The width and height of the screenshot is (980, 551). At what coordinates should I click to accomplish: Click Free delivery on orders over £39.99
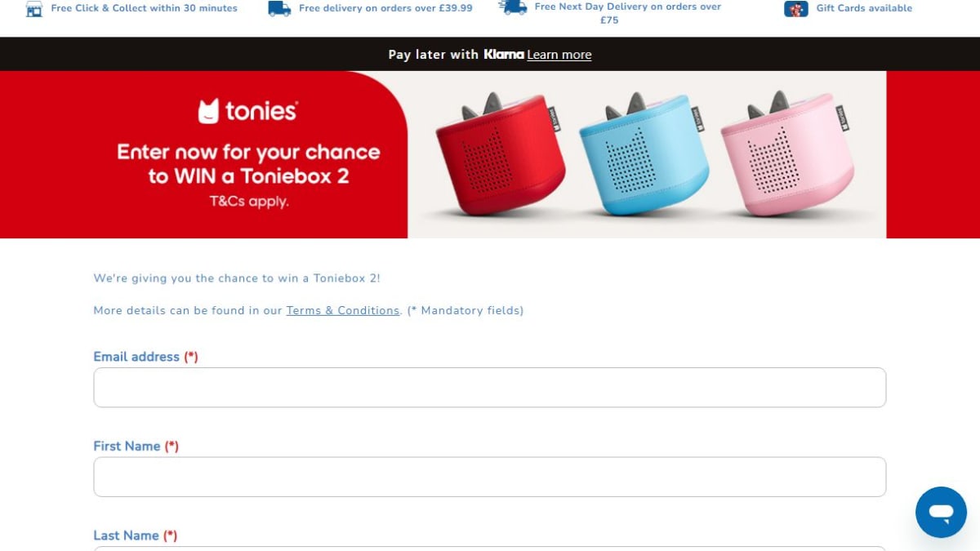coord(385,8)
